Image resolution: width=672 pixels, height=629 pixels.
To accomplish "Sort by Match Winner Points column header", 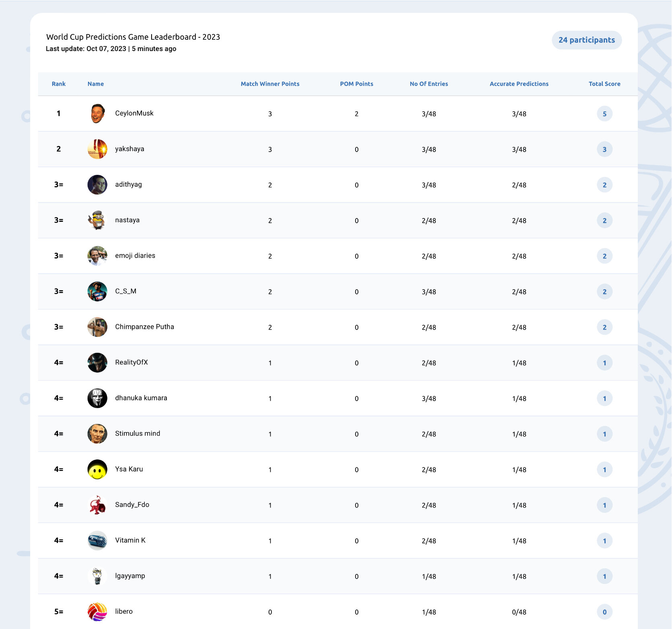I will click(x=270, y=84).
